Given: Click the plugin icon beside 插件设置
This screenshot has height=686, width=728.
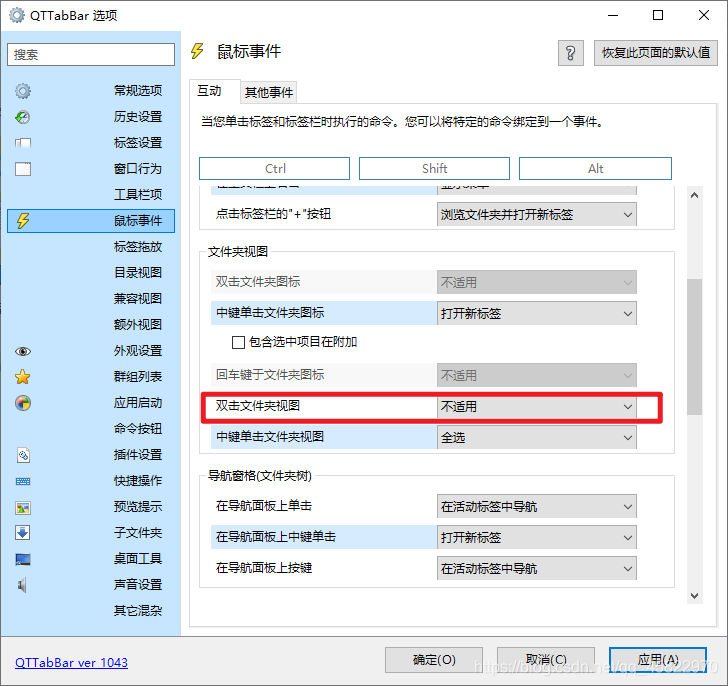Looking at the screenshot, I should [23, 455].
